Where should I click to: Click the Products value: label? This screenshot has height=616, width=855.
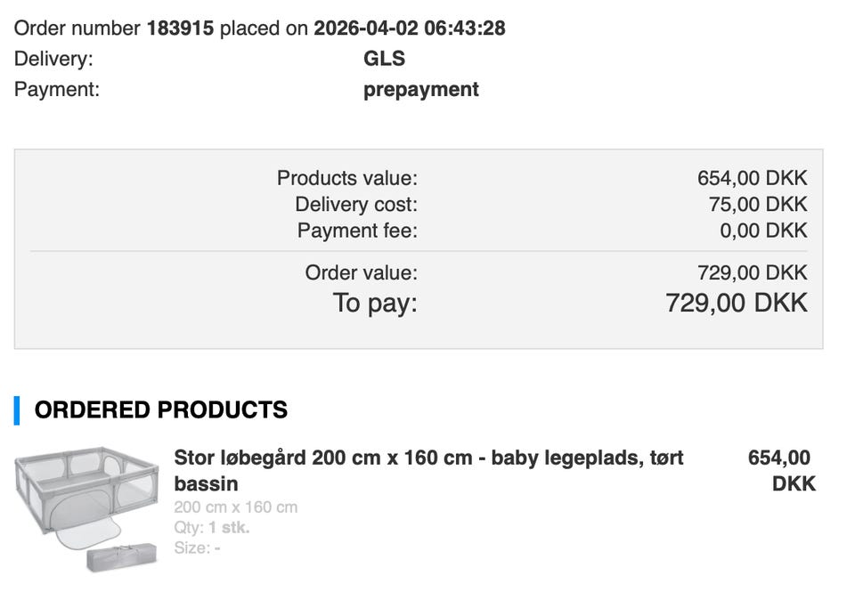[x=346, y=178]
